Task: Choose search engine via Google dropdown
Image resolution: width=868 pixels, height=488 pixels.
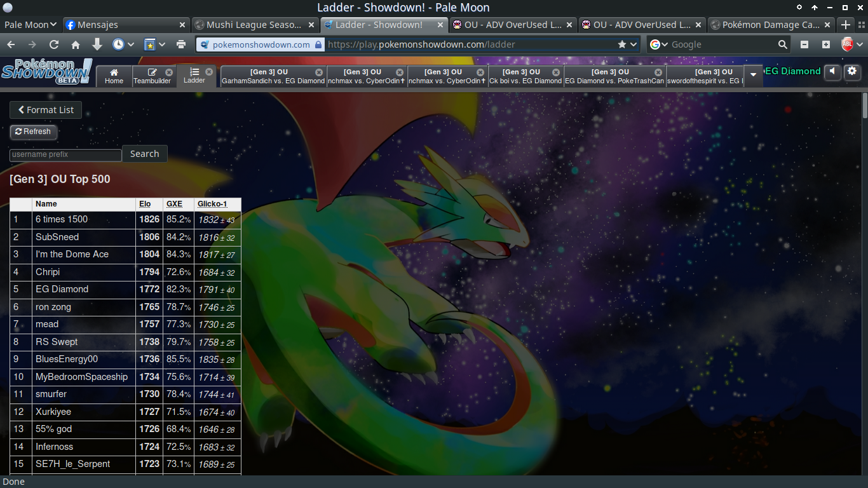Action: tap(659, 44)
